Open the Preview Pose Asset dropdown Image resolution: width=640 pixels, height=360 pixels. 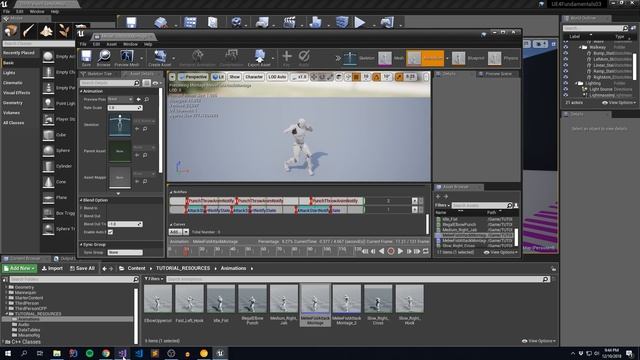pyautogui.click(x=120, y=99)
